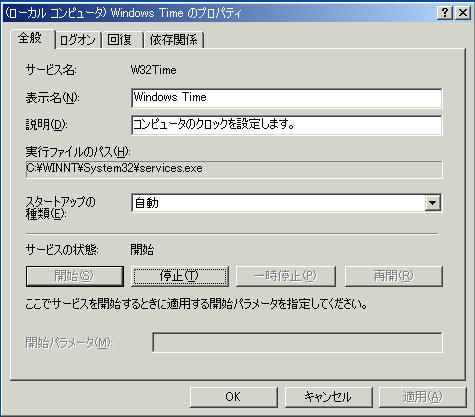This screenshot has width=475, height=417.
Task: Open the 依存関係 tab
Action: pyautogui.click(x=173, y=40)
